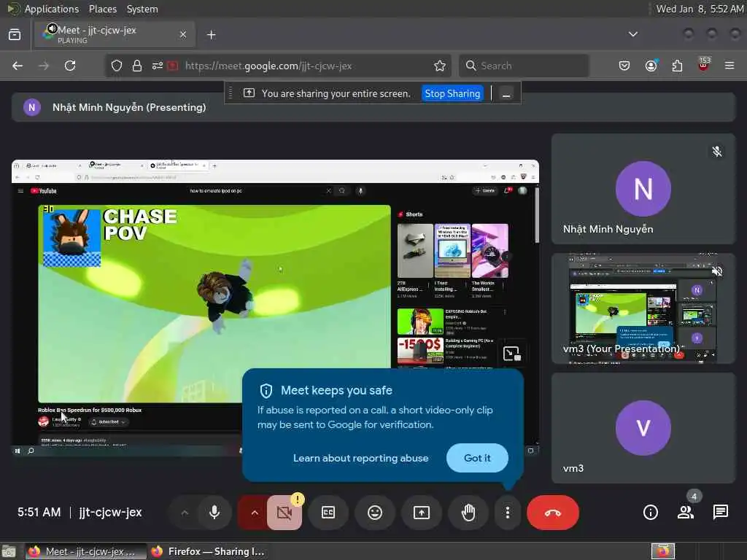Image resolution: width=747 pixels, height=560 pixels.
Task: Switch to Firefox Sharing Indicator taskbar item
Action: [208, 551]
